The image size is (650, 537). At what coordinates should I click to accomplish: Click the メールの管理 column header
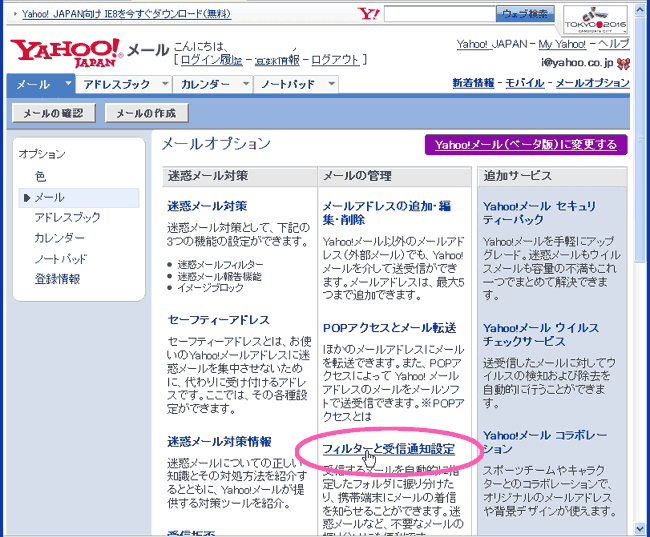point(394,176)
